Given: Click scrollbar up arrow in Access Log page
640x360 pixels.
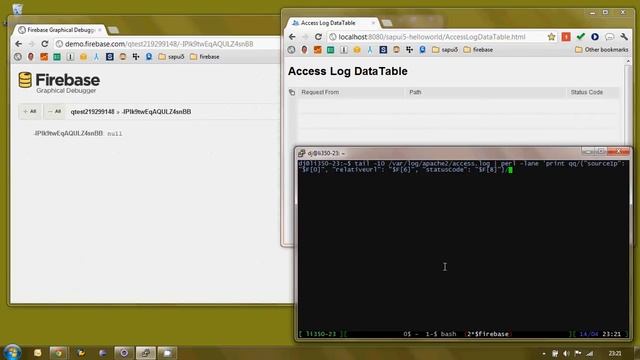Looking at the screenshot, I should click(628, 61).
